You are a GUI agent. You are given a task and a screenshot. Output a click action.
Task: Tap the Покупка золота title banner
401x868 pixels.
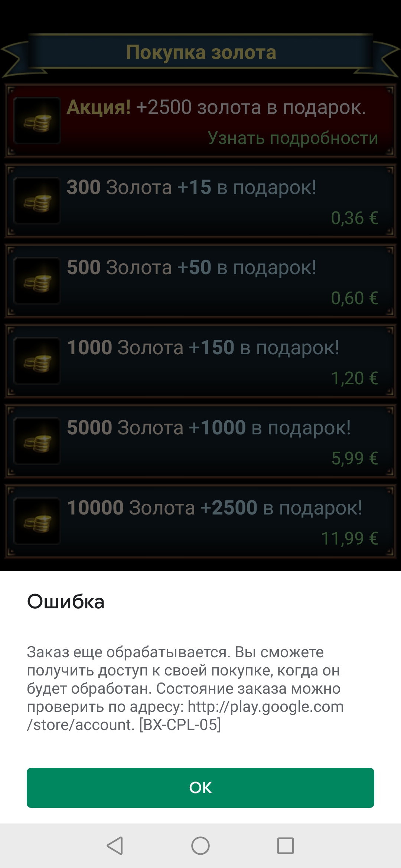(201, 52)
